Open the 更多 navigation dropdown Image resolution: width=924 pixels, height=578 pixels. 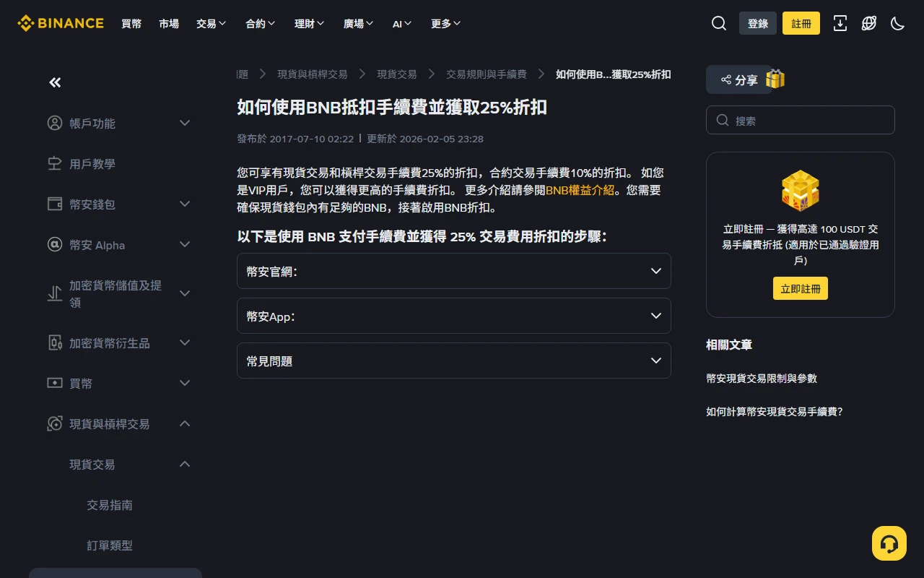tap(446, 23)
